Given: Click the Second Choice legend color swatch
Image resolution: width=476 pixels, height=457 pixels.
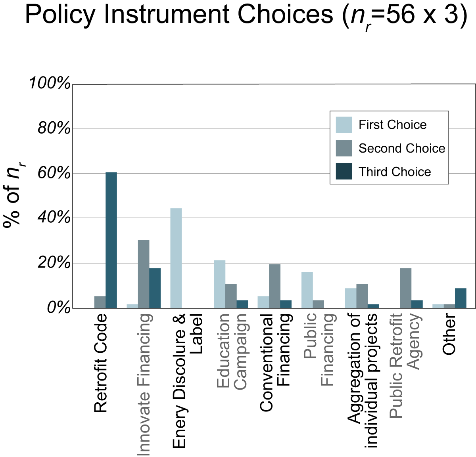Looking at the screenshot, I should tap(344, 148).
